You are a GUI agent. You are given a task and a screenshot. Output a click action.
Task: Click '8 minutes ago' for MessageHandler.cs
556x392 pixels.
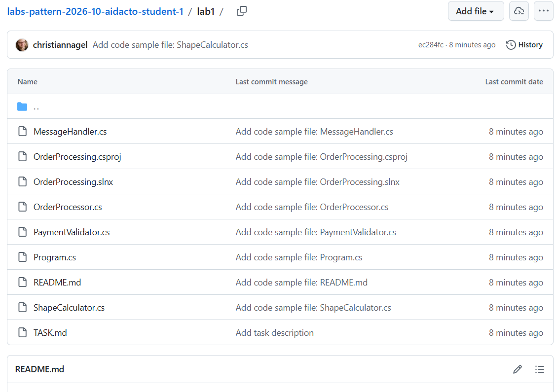pyautogui.click(x=516, y=132)
